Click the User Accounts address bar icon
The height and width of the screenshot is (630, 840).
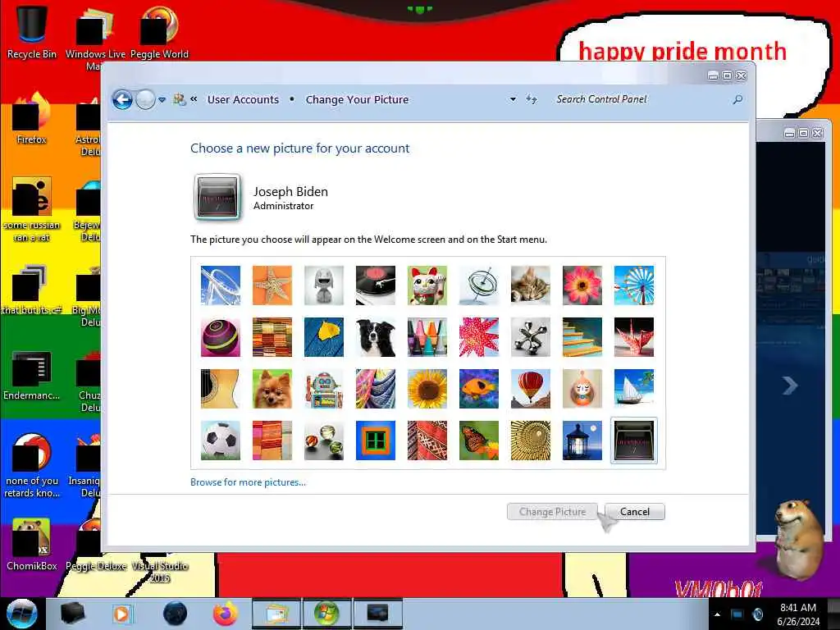180,99
